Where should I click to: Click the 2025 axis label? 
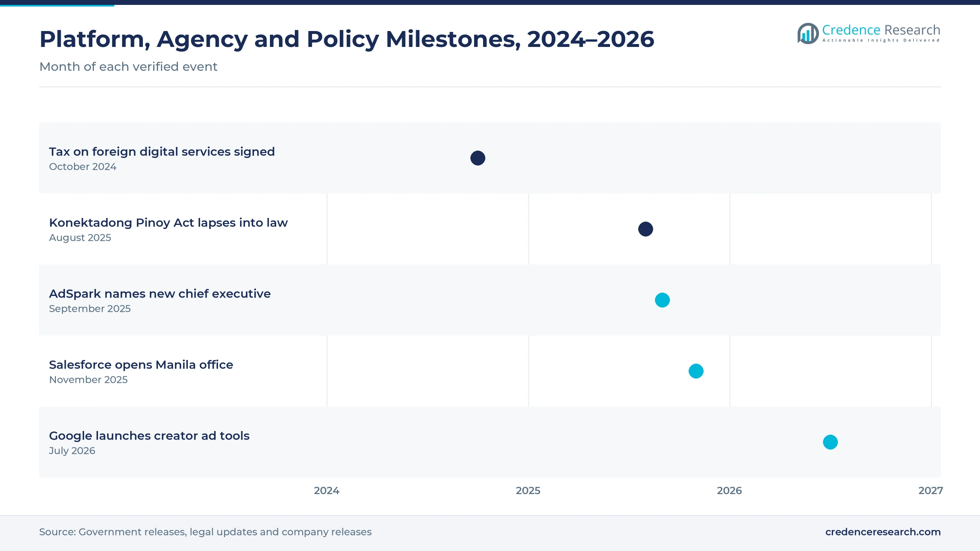(528, 491)
